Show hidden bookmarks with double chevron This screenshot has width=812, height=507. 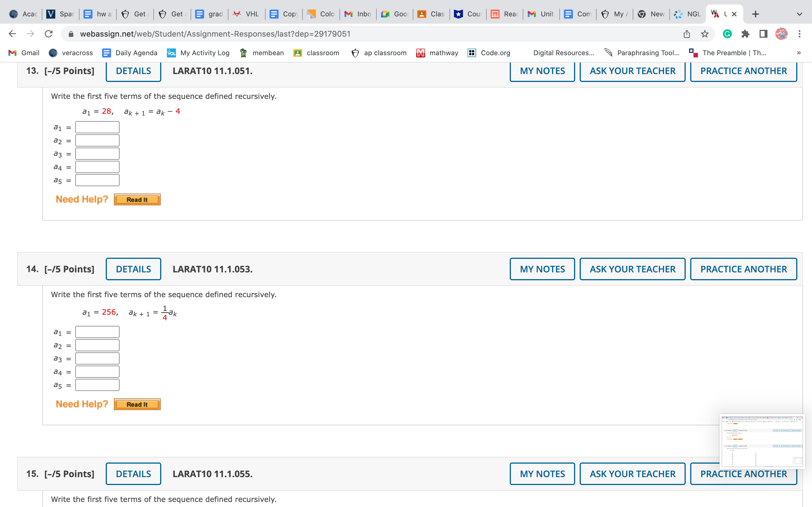[x=799, y=53]
